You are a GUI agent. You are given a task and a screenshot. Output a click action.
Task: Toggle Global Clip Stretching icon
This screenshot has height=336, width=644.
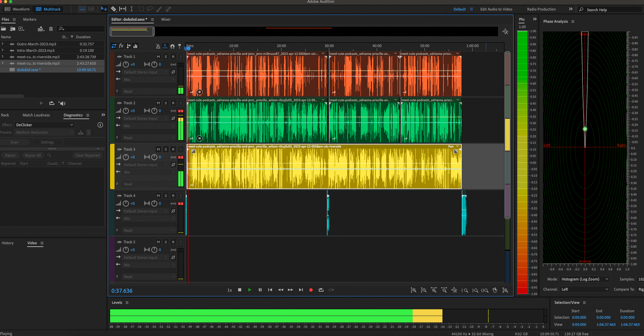pyautogui.click(x=165, y=46)
